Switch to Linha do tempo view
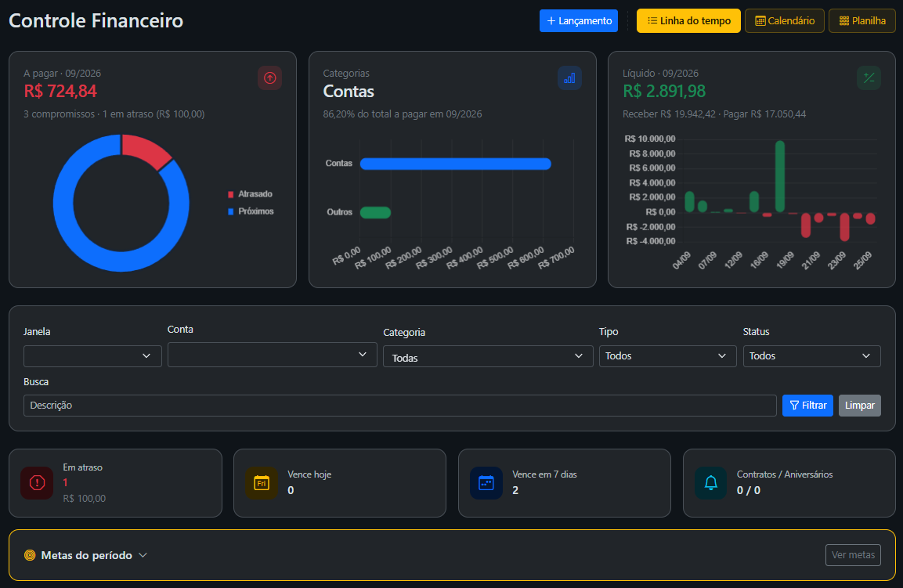The image size is (903, 588). click(688, 20)
